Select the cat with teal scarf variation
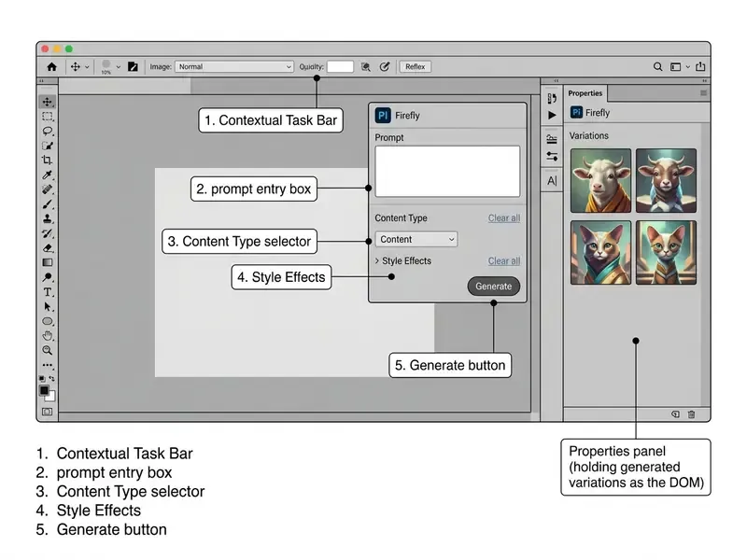 pos(600,252)
